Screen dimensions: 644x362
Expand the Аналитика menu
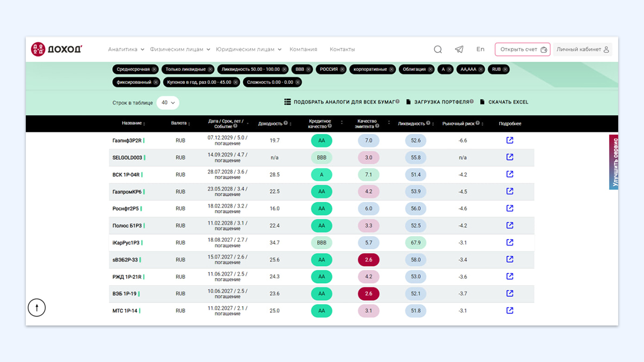[126, 49]
